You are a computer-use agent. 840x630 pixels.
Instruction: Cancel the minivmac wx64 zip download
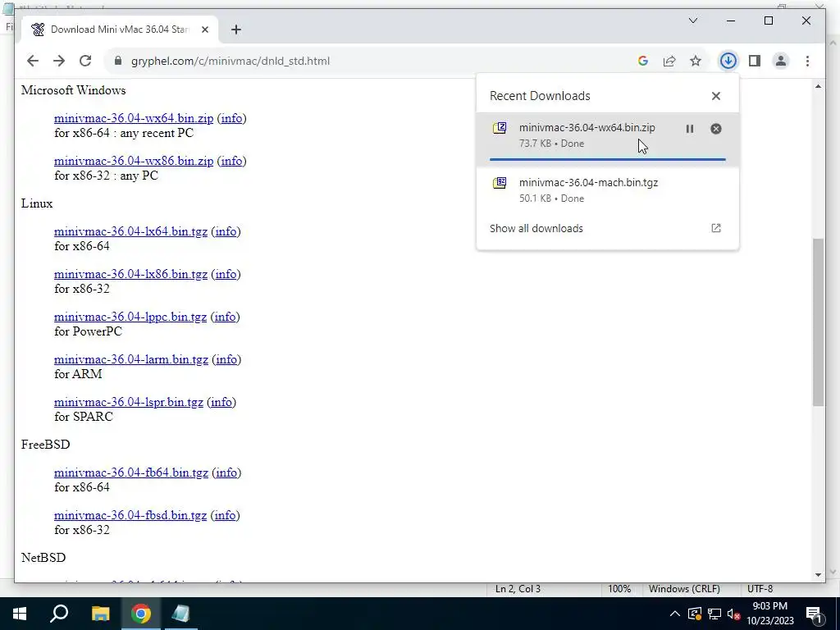pos(715,129)
